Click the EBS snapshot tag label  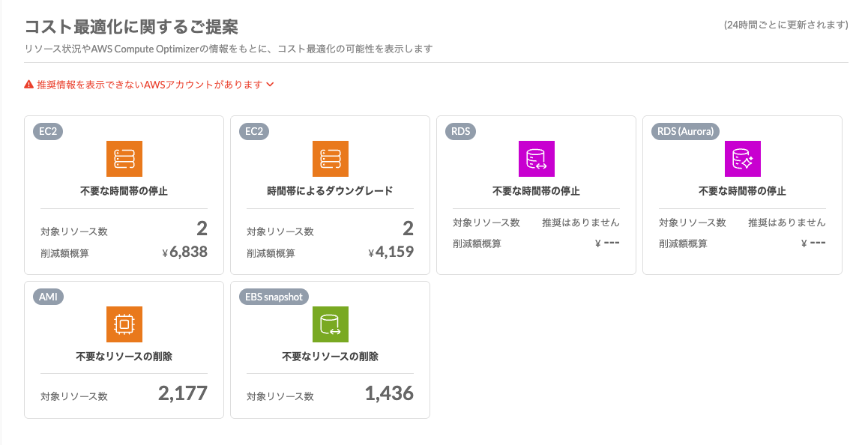coord(274,297)
